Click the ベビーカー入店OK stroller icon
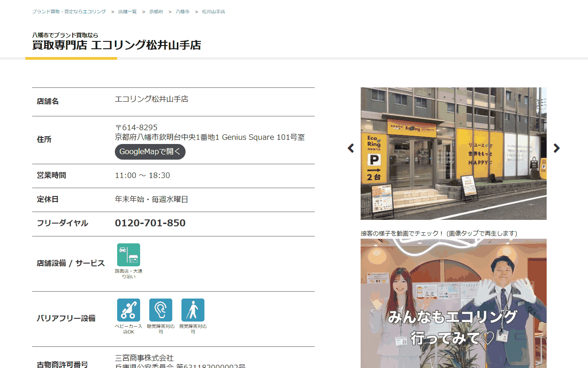The image size is (588, 368). [129, 310]
